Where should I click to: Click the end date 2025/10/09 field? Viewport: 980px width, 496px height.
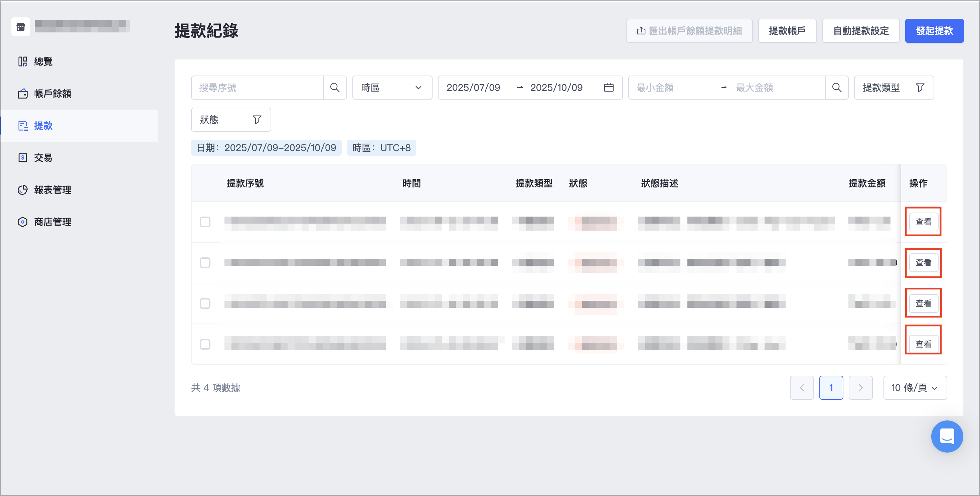click(x=556, y=88)
